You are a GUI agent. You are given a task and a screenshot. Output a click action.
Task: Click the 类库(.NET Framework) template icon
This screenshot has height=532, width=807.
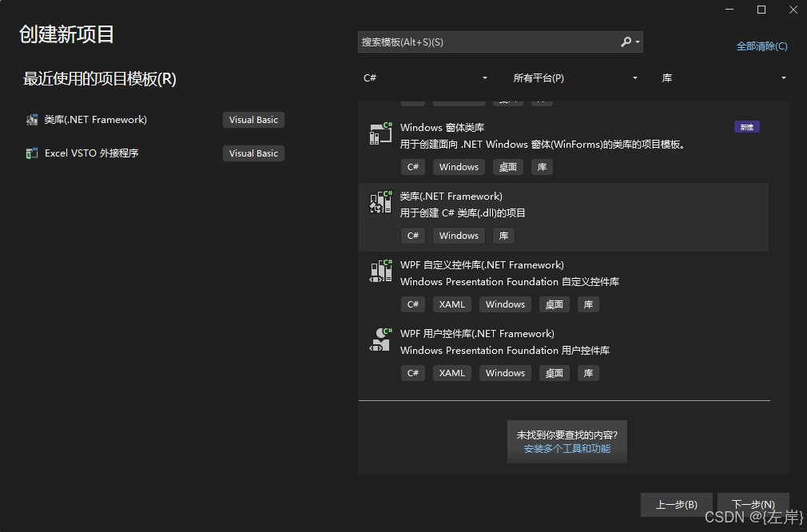(380, 202)
